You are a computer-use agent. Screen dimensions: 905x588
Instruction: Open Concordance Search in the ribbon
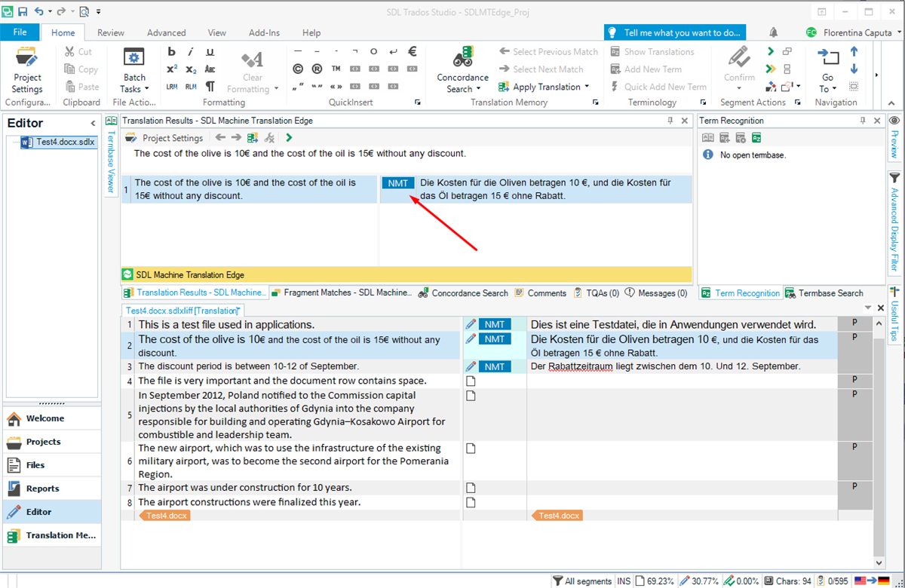[x=462, y=69]
